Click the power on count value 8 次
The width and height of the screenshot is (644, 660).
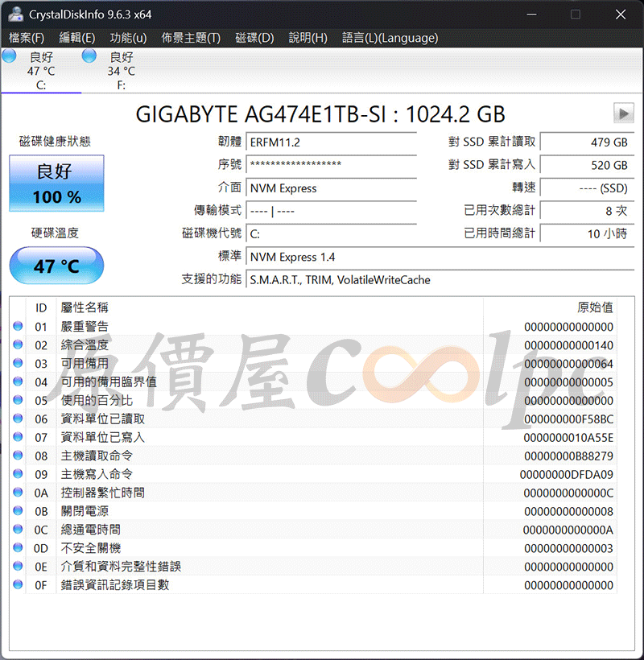tap(587, 211)
